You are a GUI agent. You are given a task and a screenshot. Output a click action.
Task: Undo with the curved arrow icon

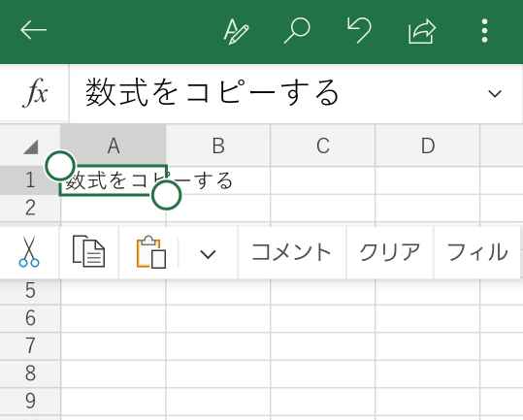click(359, 30)
